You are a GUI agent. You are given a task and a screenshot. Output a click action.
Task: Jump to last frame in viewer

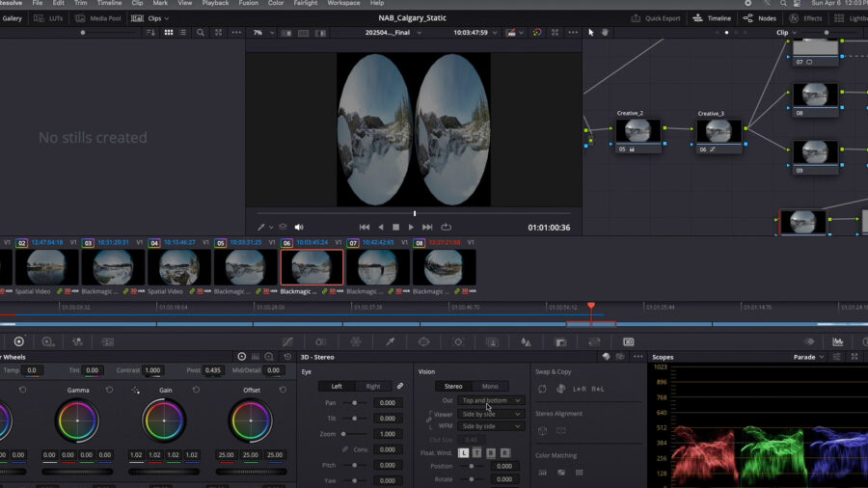coord(427,227)
